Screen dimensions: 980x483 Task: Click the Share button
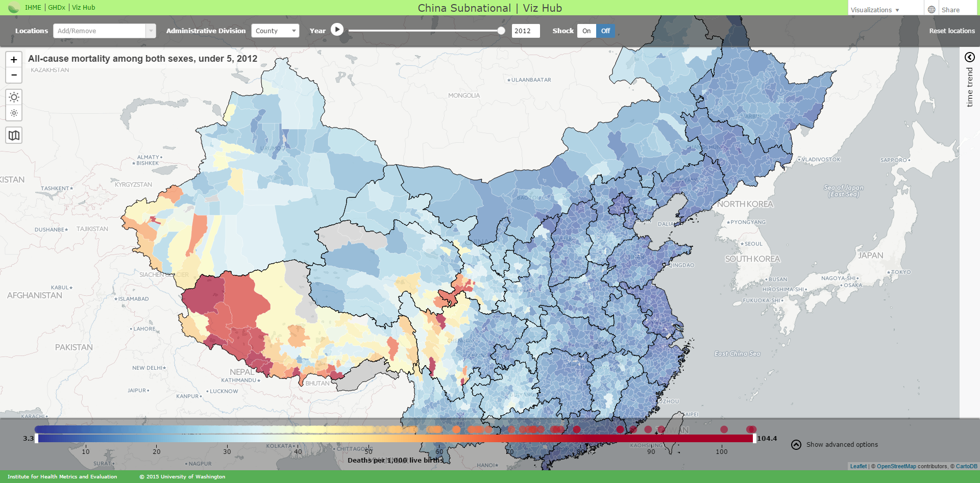(950, 10)
